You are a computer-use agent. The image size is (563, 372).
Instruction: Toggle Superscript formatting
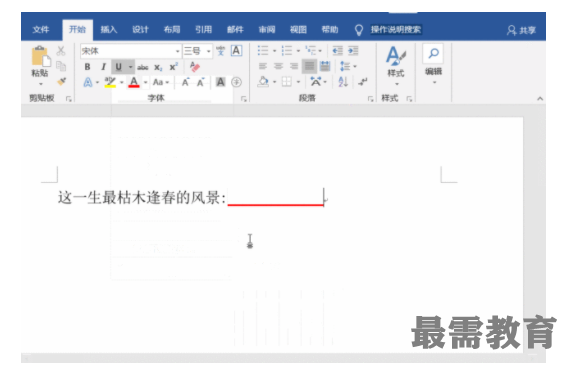pos(173,67)
